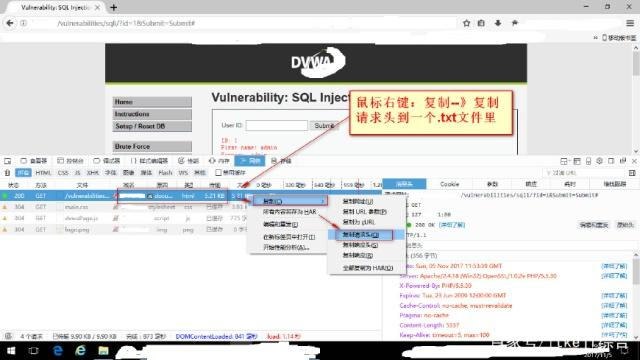640x360 pixels.
Task: Click the User ID input field
Action: pos(277,125)
